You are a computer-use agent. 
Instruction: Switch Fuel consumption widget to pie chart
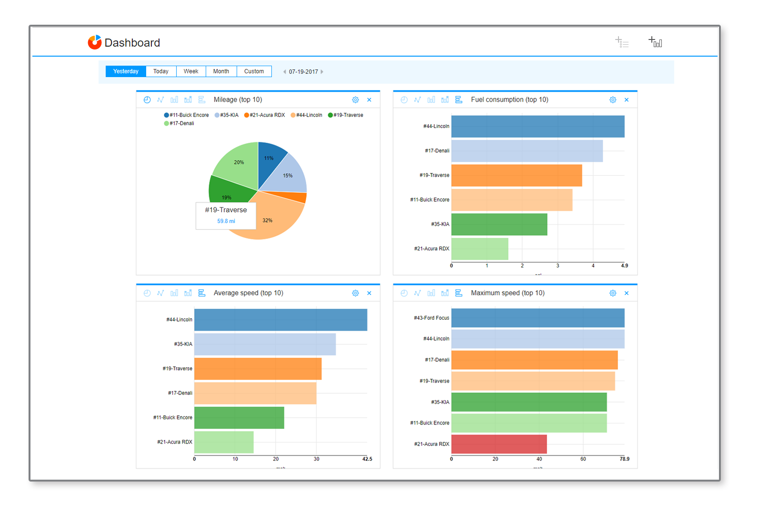click(x=404, y=100)
